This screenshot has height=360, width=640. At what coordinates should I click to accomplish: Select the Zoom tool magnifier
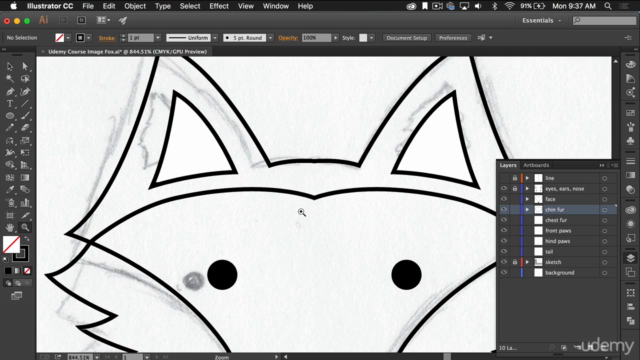25,227
